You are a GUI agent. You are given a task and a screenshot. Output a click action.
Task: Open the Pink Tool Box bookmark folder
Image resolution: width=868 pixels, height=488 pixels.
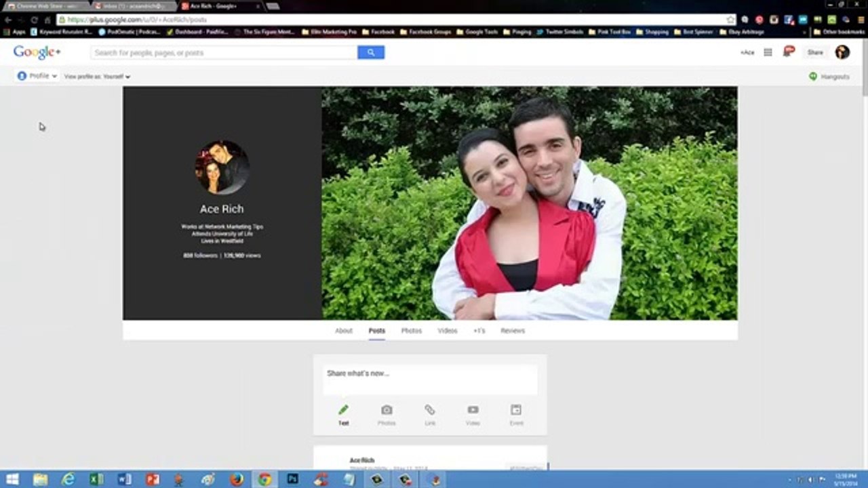pos(610,32)
